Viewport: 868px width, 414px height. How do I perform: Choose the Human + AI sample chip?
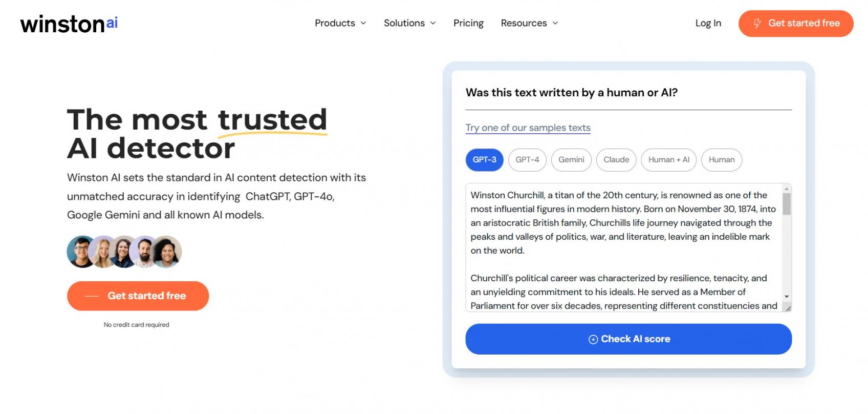[x=668, y=160]
